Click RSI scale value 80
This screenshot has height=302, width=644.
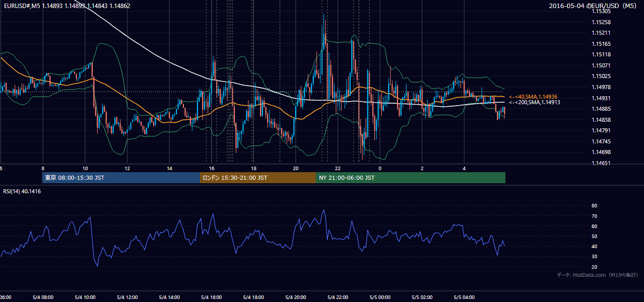[594, 206]
